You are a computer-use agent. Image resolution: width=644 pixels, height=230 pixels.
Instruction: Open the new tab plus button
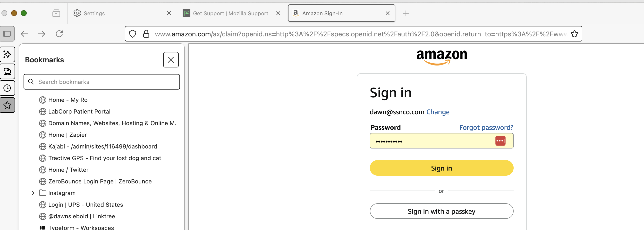tap(406, 13)
